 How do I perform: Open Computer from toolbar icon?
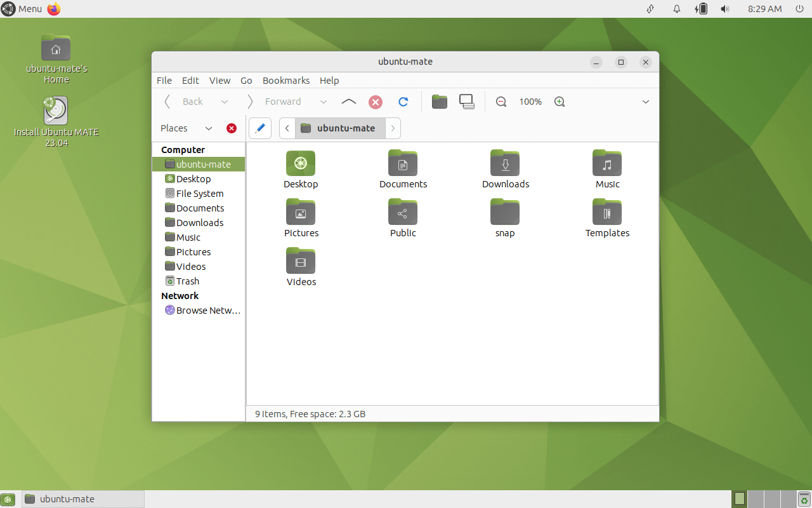pyautogui.click(x=467, y=102)
